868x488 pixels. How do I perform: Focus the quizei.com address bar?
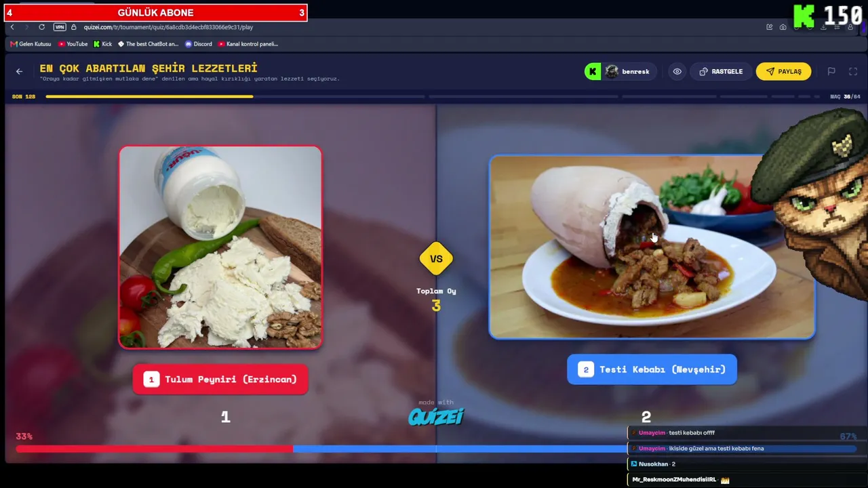[x=168, y=27]
